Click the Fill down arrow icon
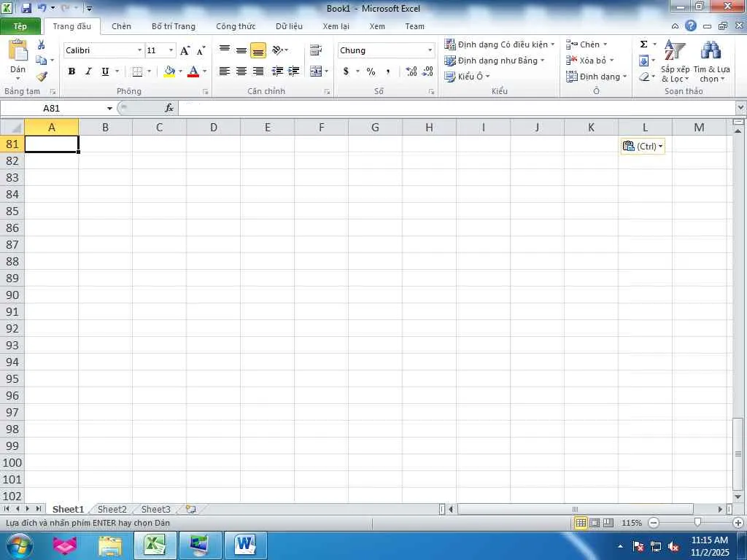The height and width of the screenshot is (560, 747). (x=643, y=61)
